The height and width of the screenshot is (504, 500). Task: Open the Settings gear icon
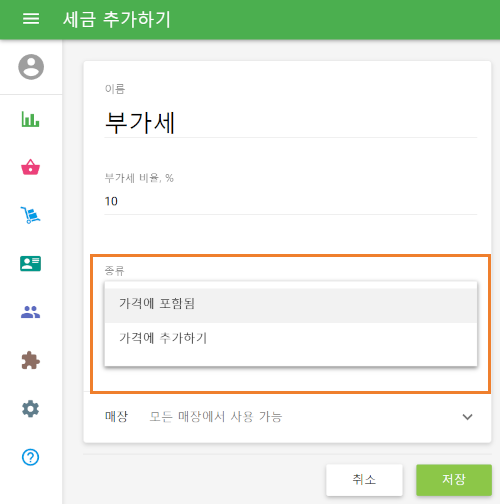(30, 409)
